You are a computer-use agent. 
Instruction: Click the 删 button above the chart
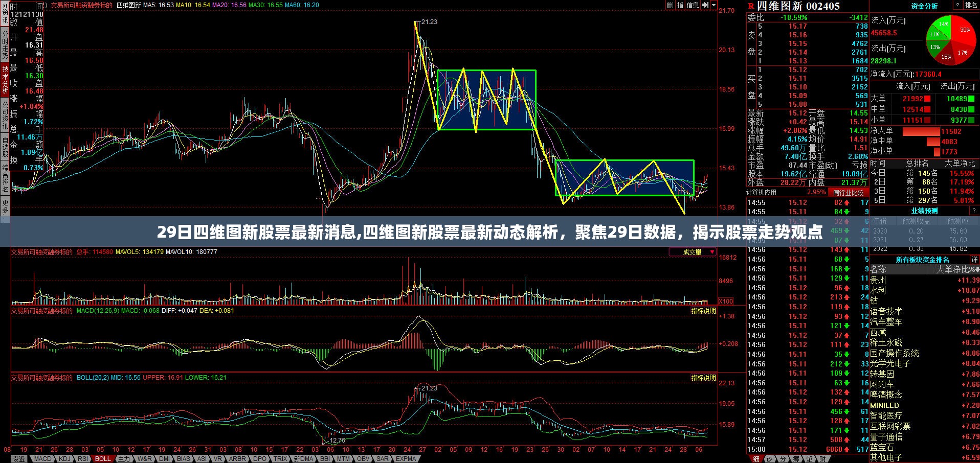(x=671, y=5)
